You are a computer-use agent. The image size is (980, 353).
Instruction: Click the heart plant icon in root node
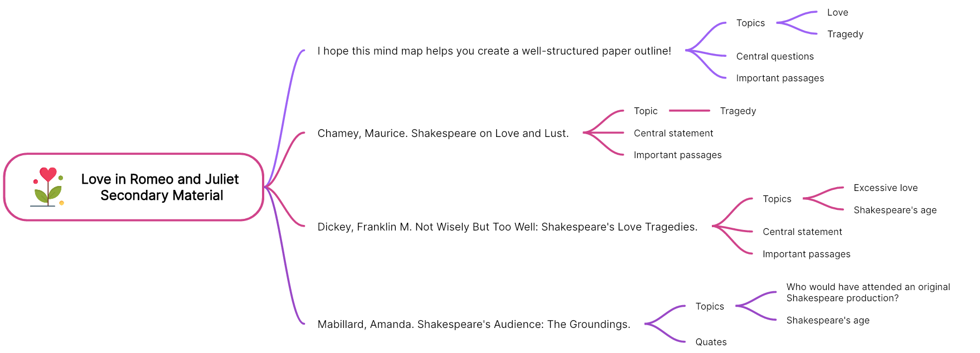click(x=47, y=187)
